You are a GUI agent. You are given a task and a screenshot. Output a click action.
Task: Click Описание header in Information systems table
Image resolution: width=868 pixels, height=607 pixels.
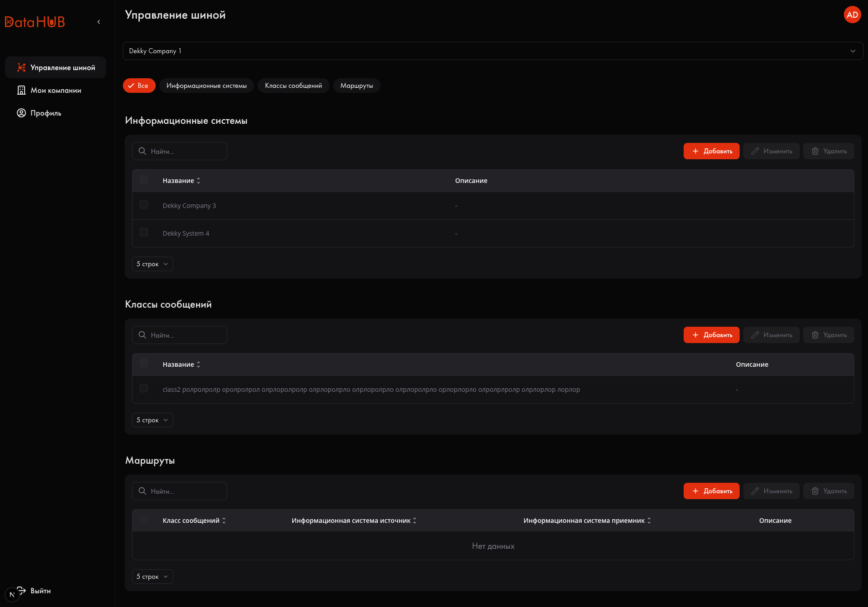[x=471, y=181]
